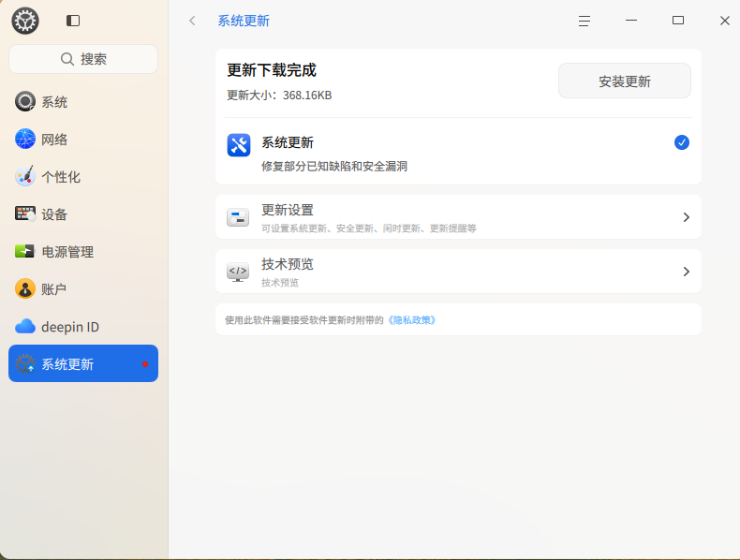This screenshot has width=740, height=560.
Task: Click the 系统更新 breadcrumb title
Action: point(244,21)
